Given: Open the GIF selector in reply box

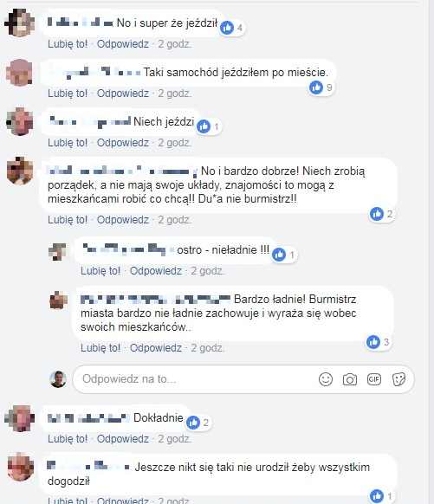Looking at the screenshot, I should (x=374, y=379).
